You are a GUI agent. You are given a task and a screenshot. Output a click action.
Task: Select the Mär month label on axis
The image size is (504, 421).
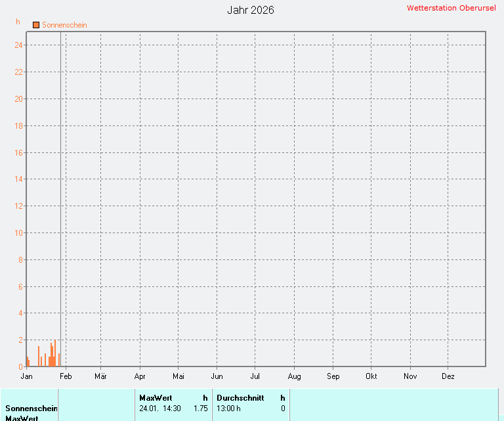coord(100,376)
